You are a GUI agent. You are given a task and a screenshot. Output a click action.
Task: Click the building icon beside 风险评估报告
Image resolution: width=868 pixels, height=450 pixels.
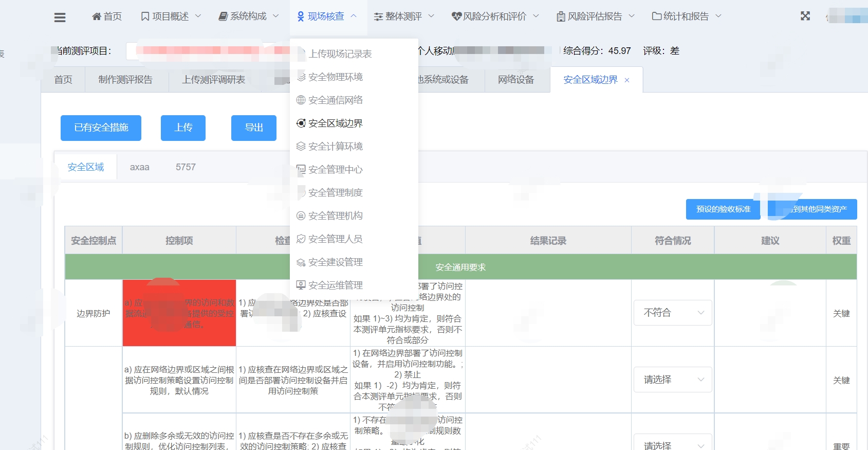pos(561,16)
